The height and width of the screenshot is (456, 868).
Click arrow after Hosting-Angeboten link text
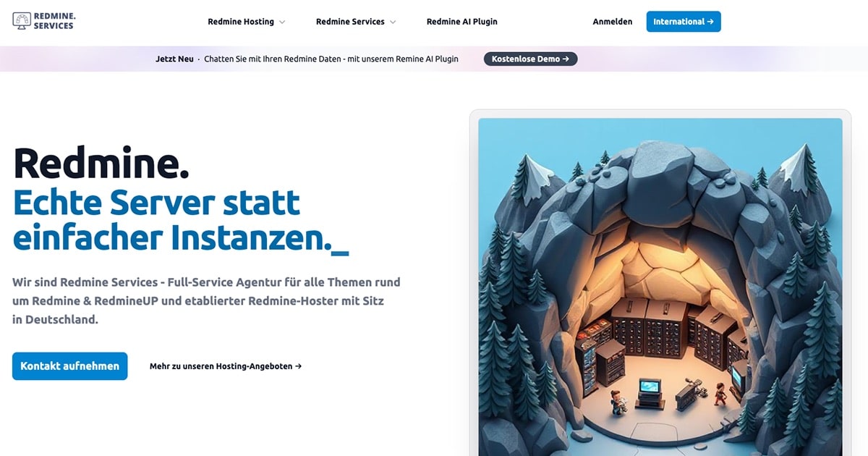[x=298, y=366]
